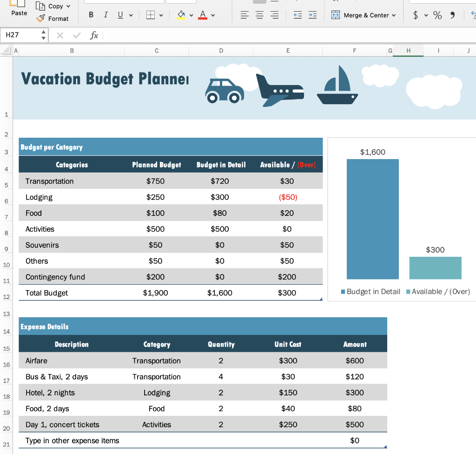The height and width of the screenshot is (454, 476).
Task: Click Airfare amount $600 cell
Action: click(x=355, y=361)
